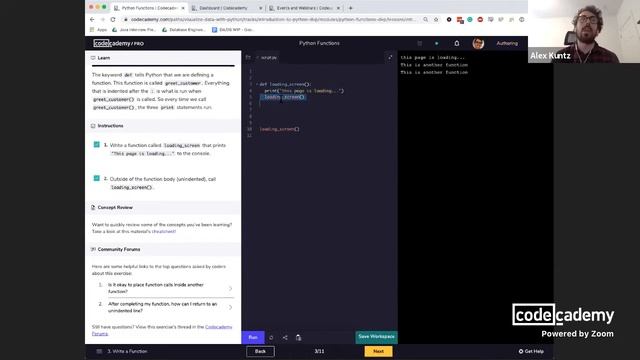
Task: Click the black circular extension icon
Action: coord(449,19)
